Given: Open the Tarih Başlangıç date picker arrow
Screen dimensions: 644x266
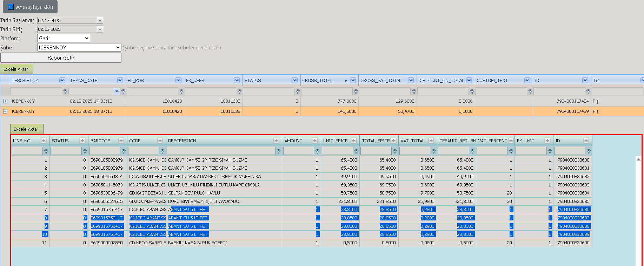Looking at the screenshot, I should pos(100,20).
